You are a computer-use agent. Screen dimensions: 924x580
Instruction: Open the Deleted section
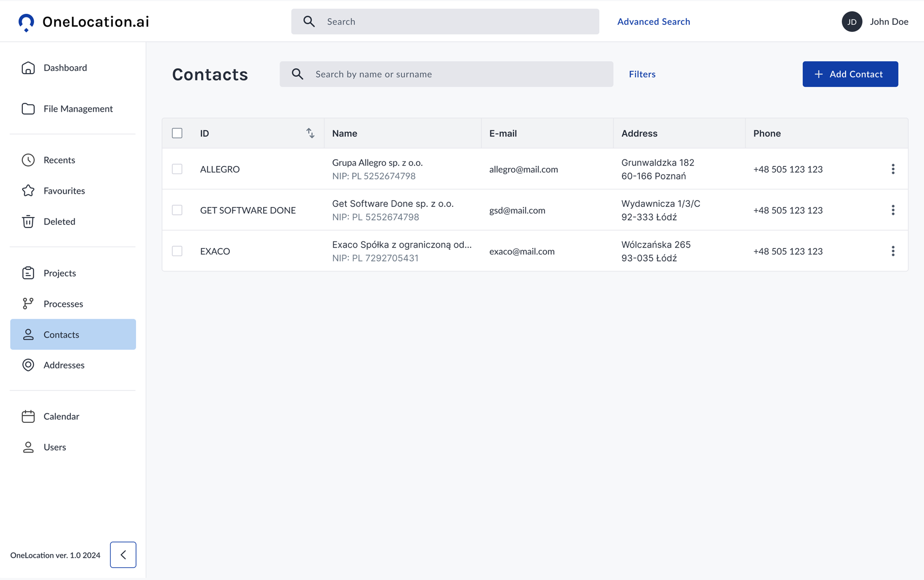click(73, 221)
